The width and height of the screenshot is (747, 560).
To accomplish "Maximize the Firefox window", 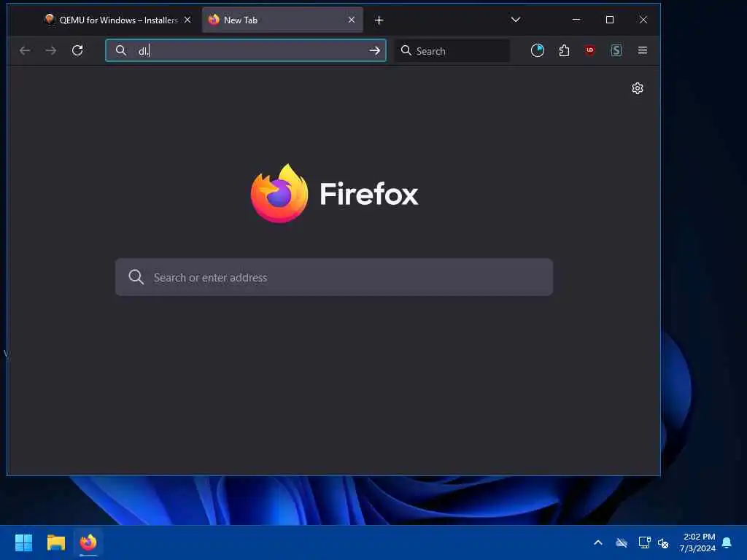I will [610, 20].
